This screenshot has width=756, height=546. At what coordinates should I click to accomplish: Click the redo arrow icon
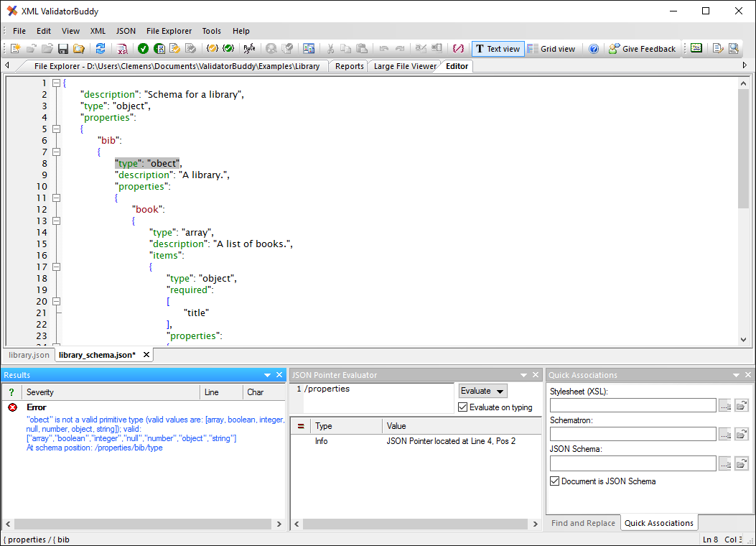click(400, 48)
